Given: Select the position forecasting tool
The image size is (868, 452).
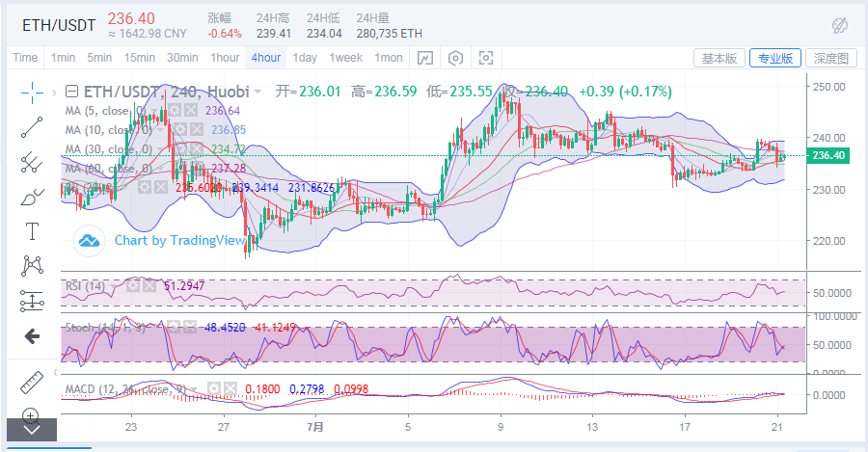Looking at the screenshot, I should tap(32, 301).
